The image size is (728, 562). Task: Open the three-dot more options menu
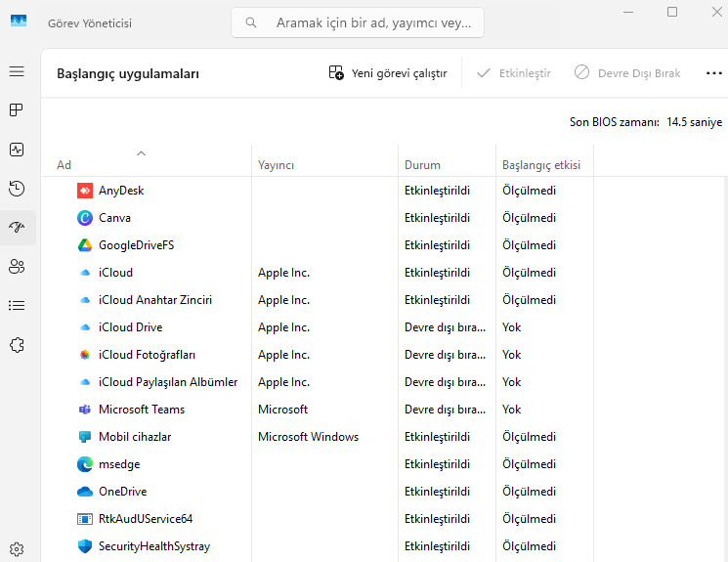(713, 73)
